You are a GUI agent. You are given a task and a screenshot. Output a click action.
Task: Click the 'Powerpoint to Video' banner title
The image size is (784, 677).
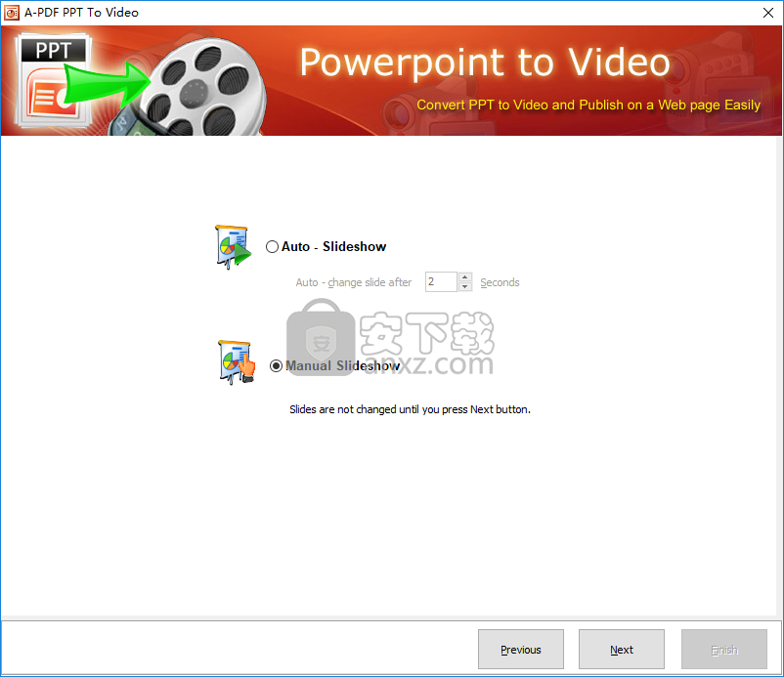(x=485, y=63)
